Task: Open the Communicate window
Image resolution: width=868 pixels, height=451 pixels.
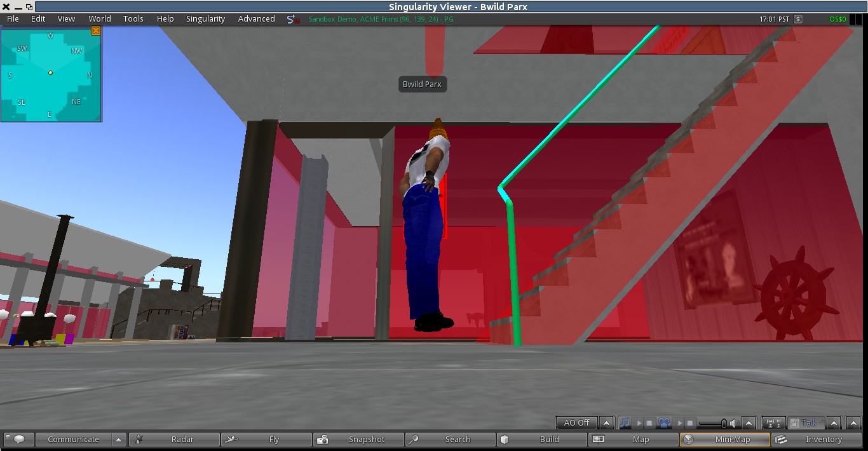Action: click(73, 439)
